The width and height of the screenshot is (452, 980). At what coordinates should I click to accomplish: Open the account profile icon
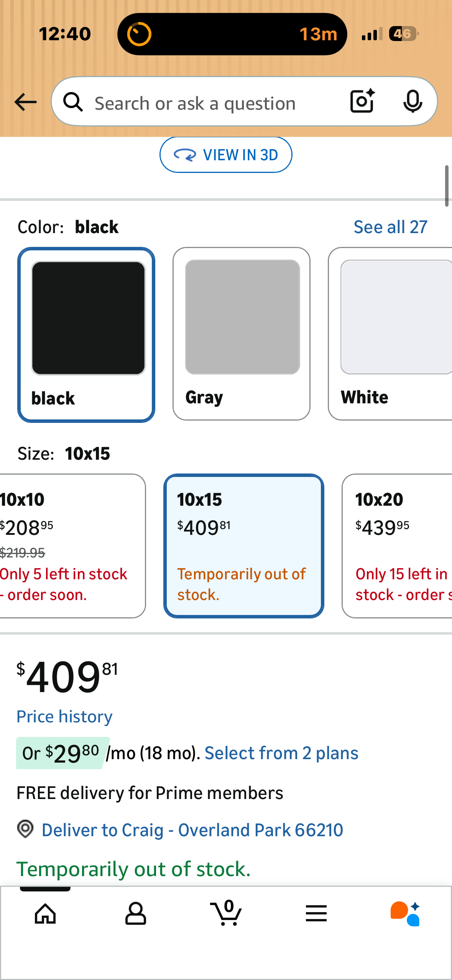[135, 913]
